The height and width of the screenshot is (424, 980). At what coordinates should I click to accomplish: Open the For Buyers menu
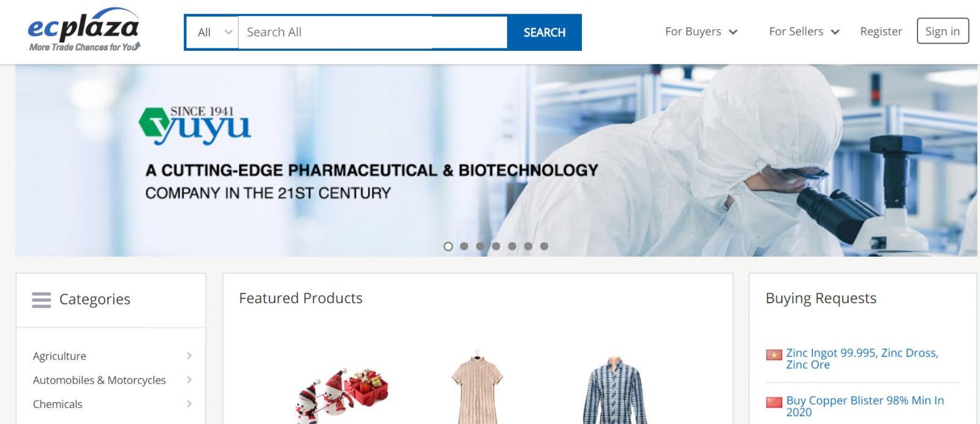coord(701,31)
